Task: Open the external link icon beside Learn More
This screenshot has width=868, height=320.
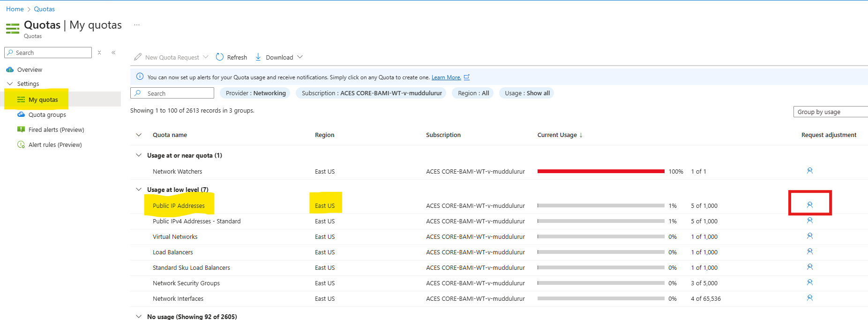Action: click(466, 77)
